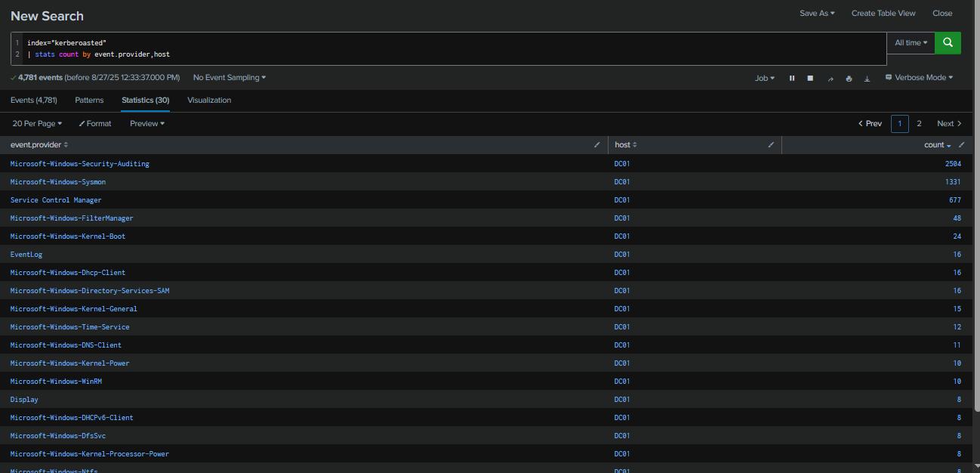Open the 20 Per Page dropdown

point(38,123)
